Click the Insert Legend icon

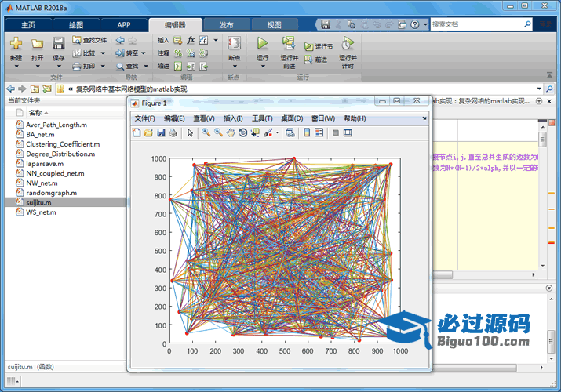pos(319,133)
